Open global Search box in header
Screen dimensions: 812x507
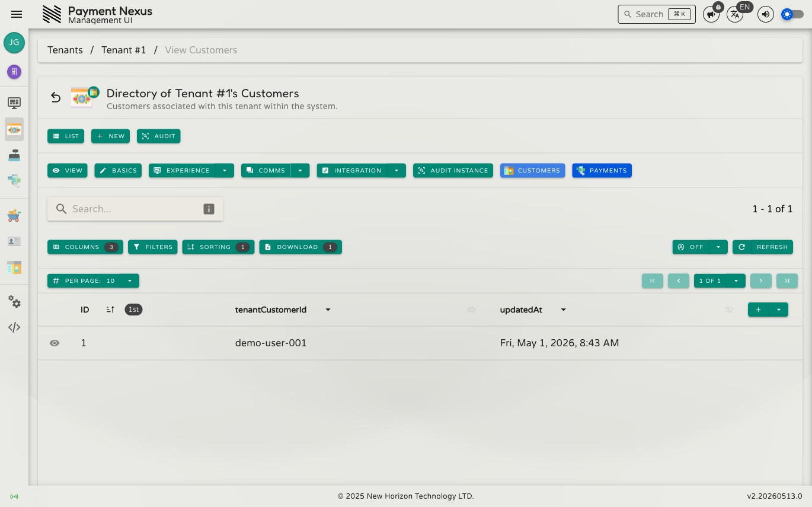point(657,14)
